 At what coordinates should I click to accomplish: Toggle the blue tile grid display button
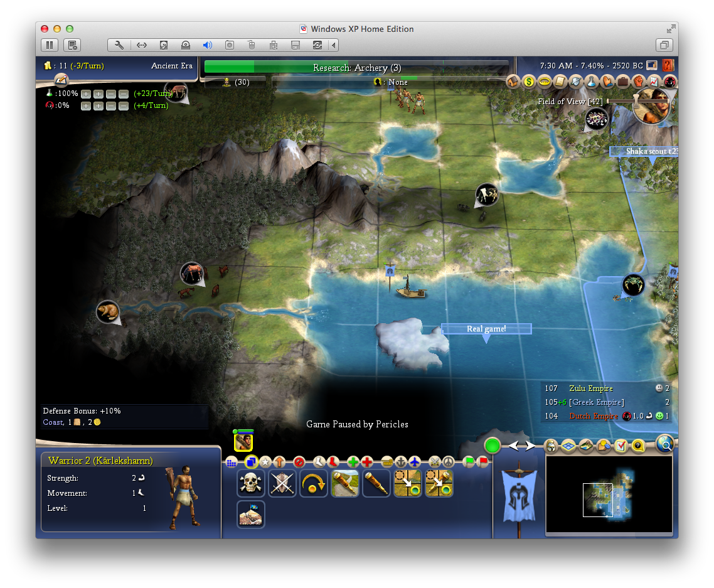(568, 446)
